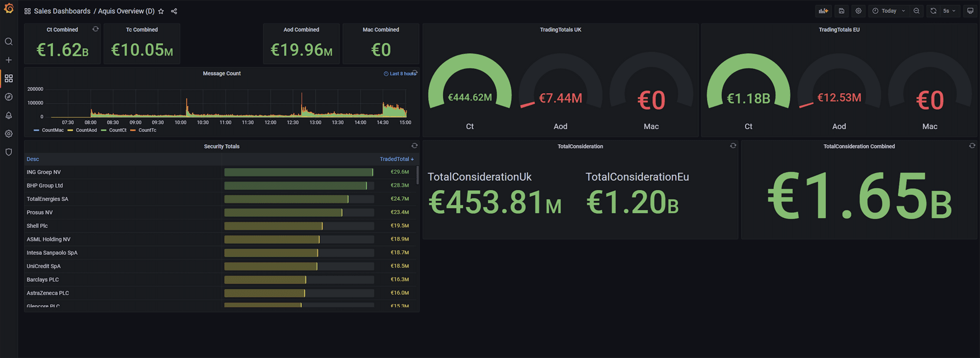This screenshot has height=358, width=980.
Task: Open the Explore compass icon
Action: point(9,97)
